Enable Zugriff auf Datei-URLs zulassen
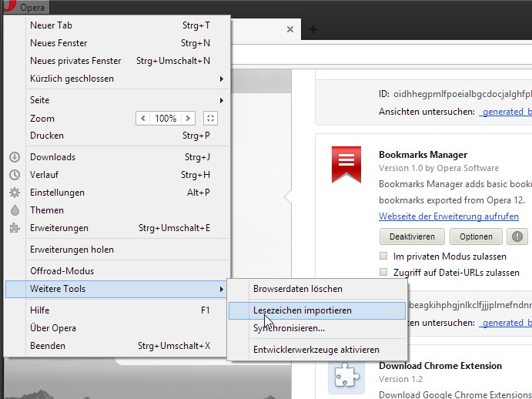532x399 pixels. pos(383,272)
